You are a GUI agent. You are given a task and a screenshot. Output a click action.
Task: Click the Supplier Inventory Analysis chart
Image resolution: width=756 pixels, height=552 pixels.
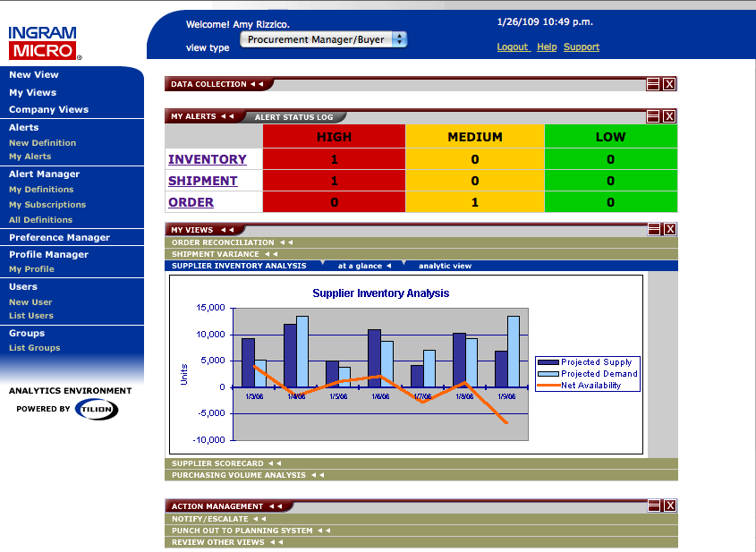[x=406, y=365]
